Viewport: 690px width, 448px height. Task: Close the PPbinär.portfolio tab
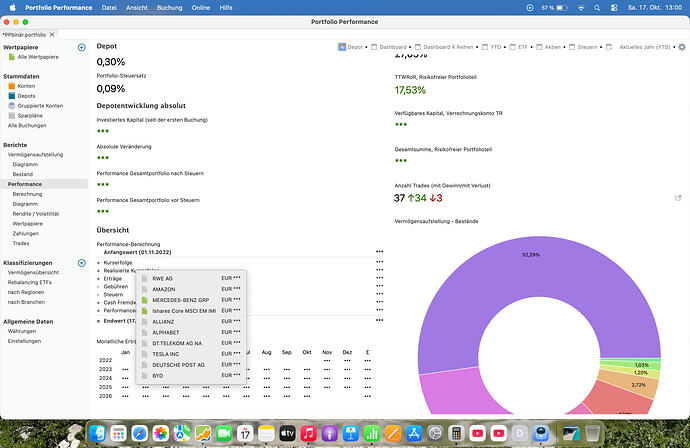pos(52,34)
